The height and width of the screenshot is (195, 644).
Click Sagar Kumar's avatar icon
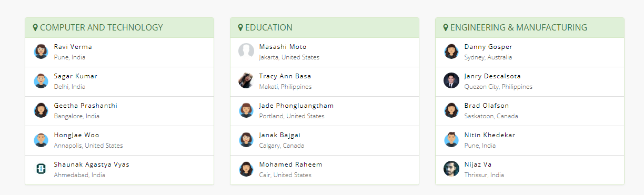point(41,81)
